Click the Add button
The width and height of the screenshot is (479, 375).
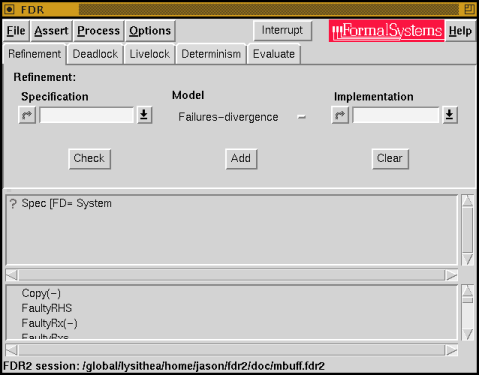[241, 158]
